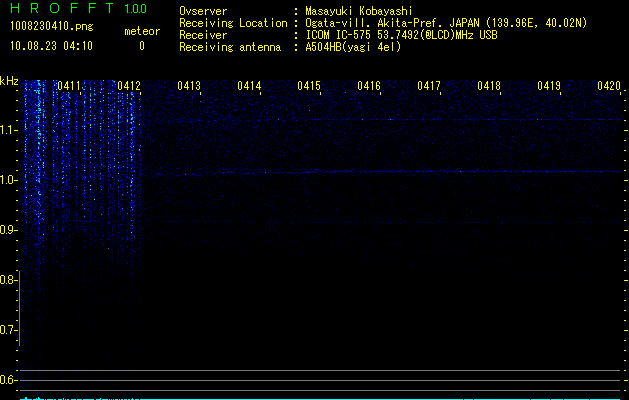This screenshot has width=629, height=400.
Task: Click the 0415 time marker
Action: point(309,86)
